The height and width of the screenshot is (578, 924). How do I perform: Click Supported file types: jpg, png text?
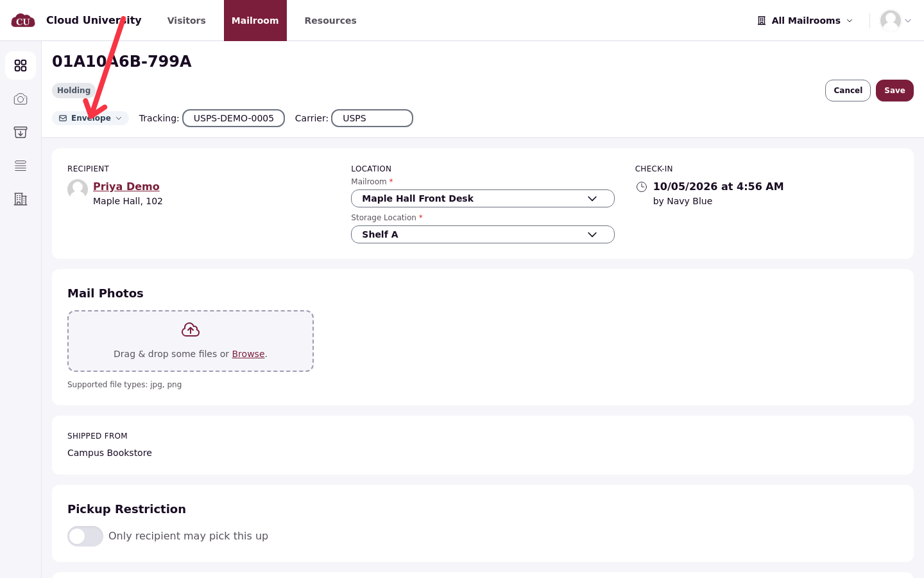tap(124, 385)
